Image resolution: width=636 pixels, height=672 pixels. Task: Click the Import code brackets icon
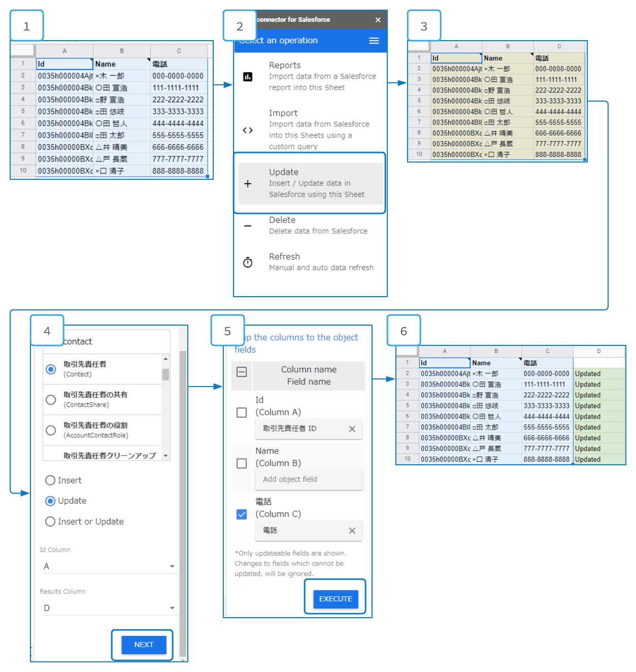tap(248, 130)
